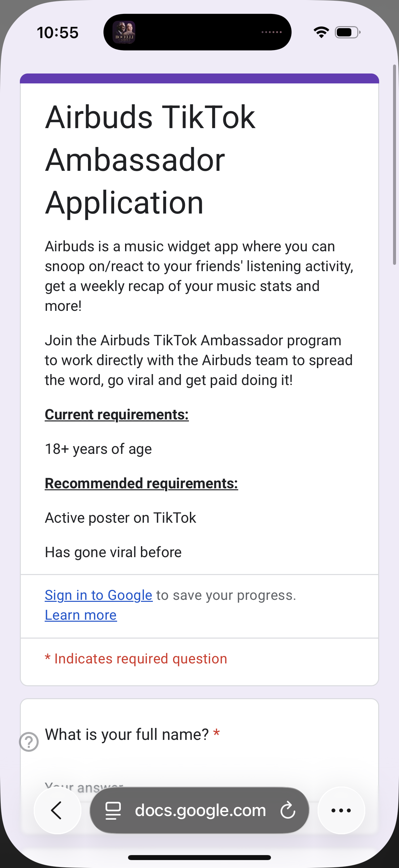The image size is (399, 868).
Task: Tap the battery status icon
Action: point(347,32)
